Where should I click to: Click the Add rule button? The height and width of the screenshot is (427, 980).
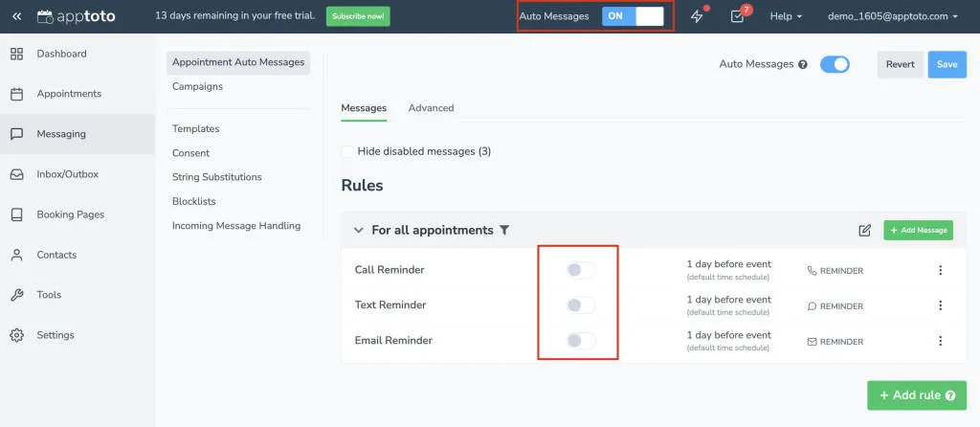[x=917, y=395]
